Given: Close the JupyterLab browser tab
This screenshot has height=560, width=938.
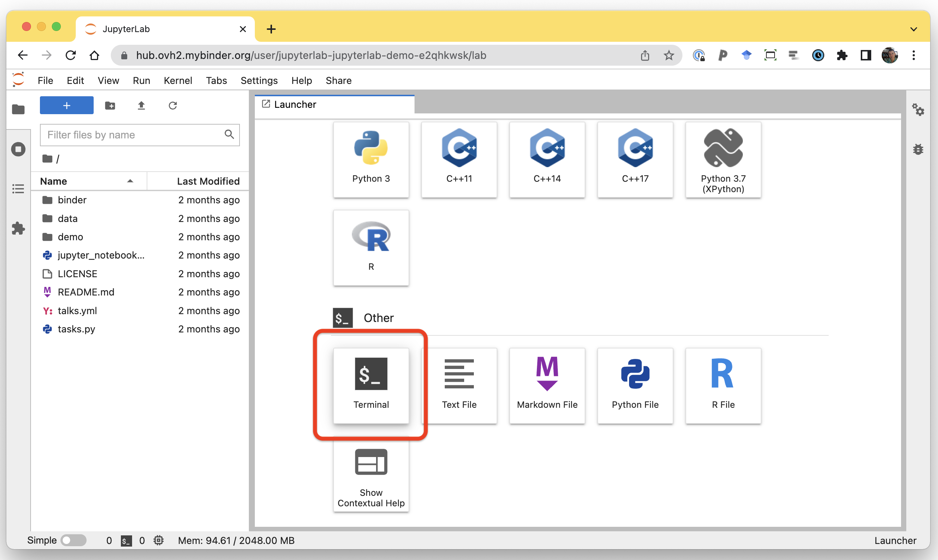Looking at the screenshot, I should [x=243, y=29].
